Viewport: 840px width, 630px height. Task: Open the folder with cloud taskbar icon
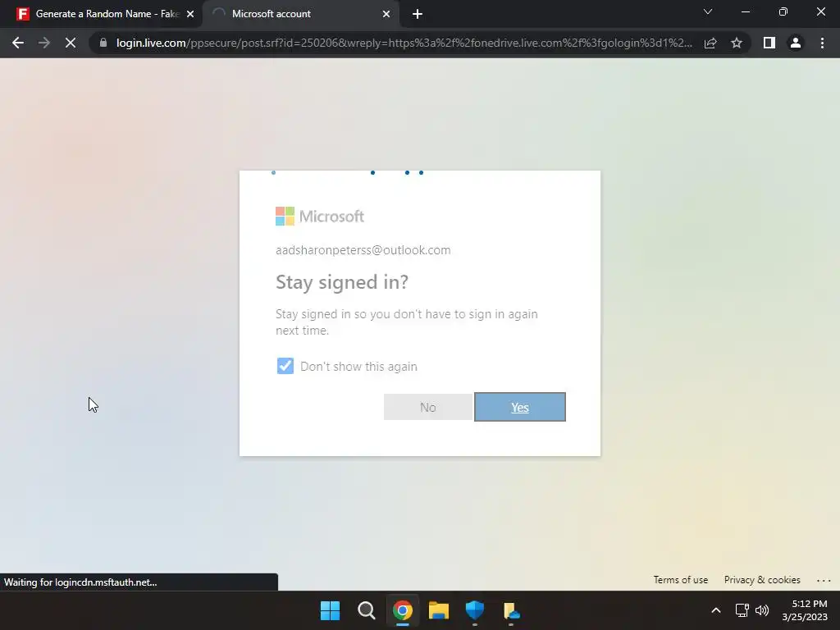(511, 610)
